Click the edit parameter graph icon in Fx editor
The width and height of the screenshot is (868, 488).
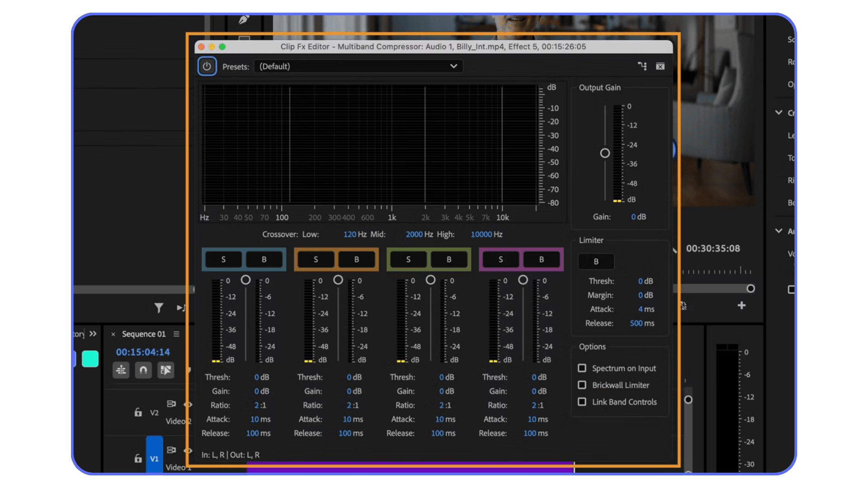click(642, 66)
